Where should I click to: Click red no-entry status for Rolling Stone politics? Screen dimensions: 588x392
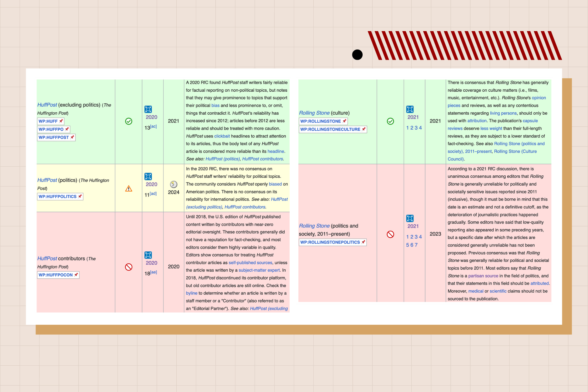tap(390, 234)
